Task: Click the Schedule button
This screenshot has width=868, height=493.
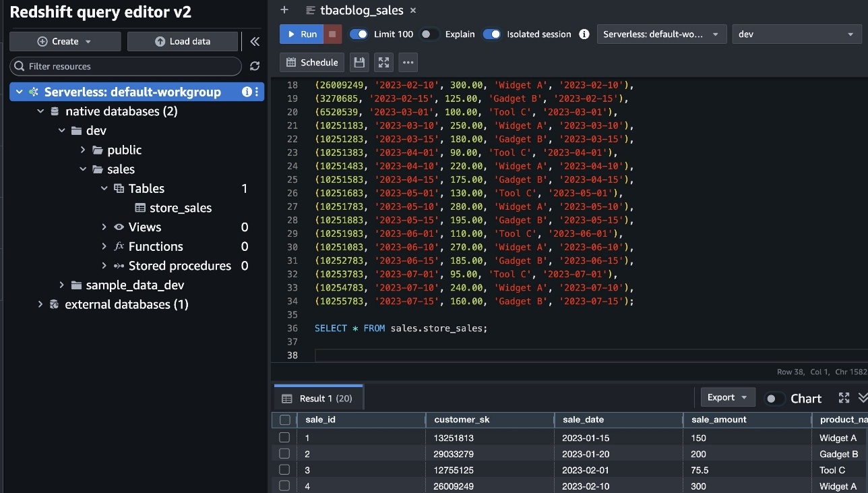Action: click(312, 62)
